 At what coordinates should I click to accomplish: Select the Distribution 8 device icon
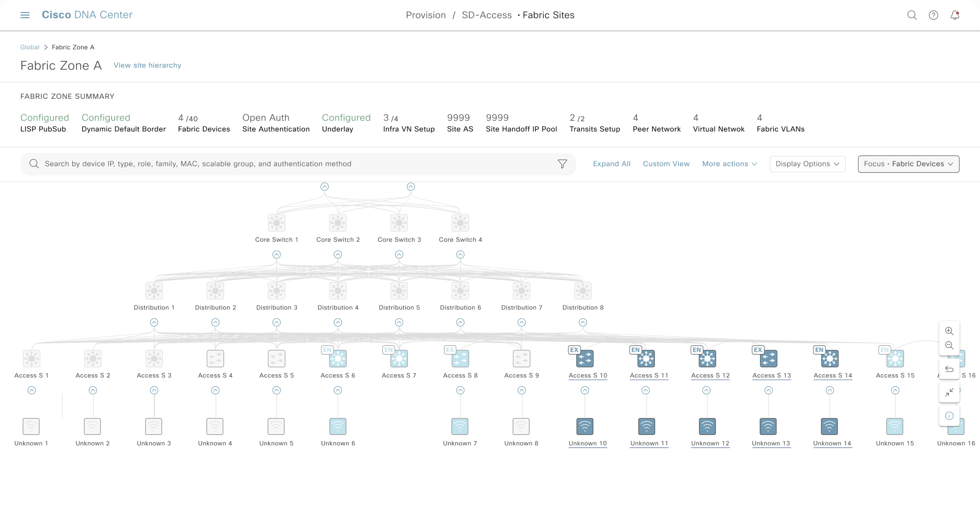(x=583, y=291)
